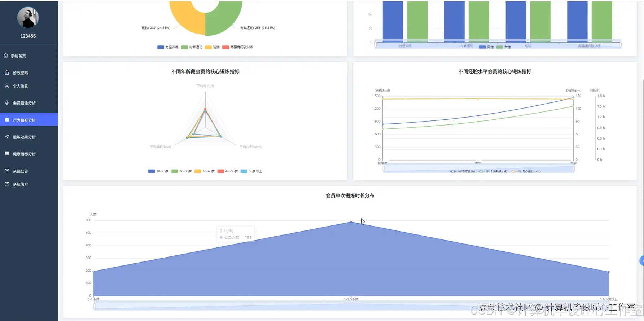
Task: Click the person icon for 个人信息
Action: point(7,86)
